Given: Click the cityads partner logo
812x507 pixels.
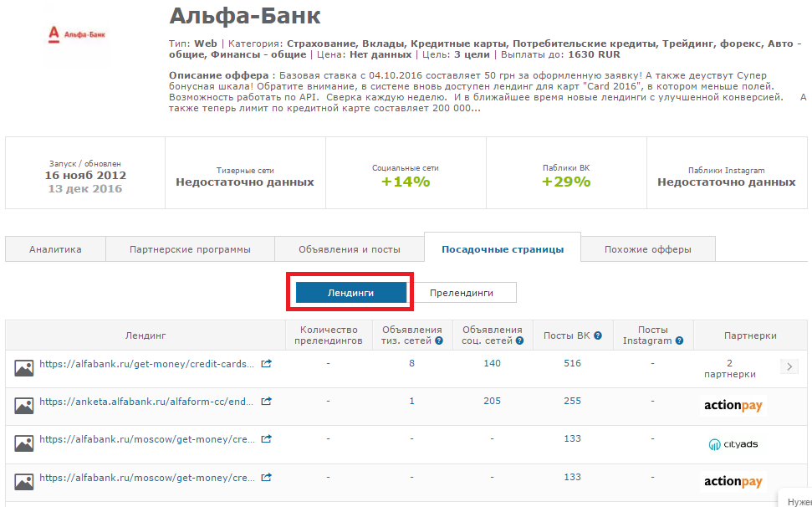Looking at the screenshot, I should coord(733,443).
